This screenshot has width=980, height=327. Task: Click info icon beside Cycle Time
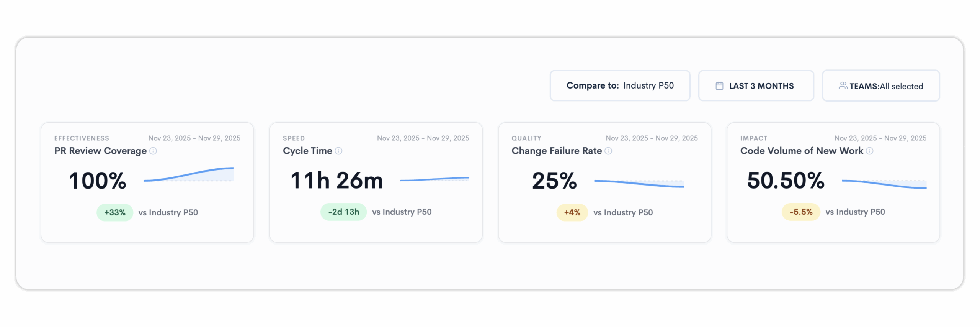coord(338,151)
